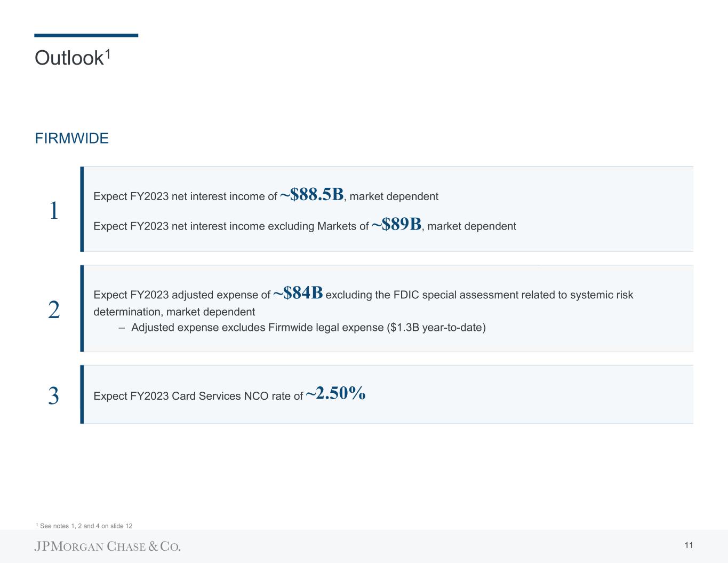728x563 pixels.
Task: Click the large number 2 marker
Action: click(53, 310)
